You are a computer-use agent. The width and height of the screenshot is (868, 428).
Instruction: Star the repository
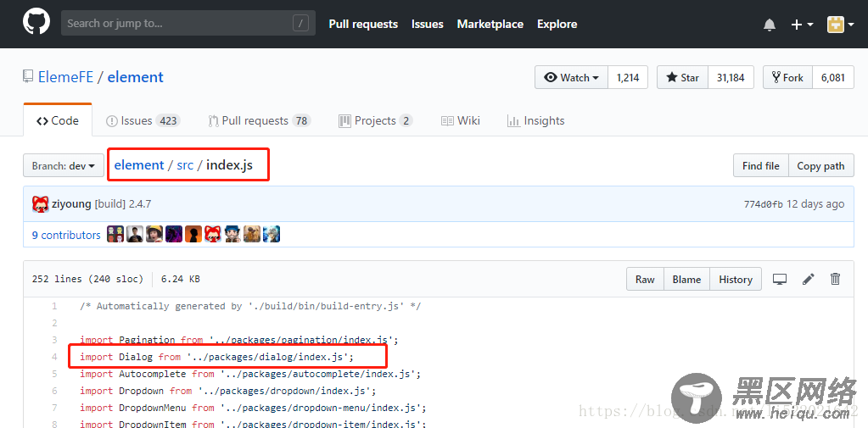pos(682,77)
